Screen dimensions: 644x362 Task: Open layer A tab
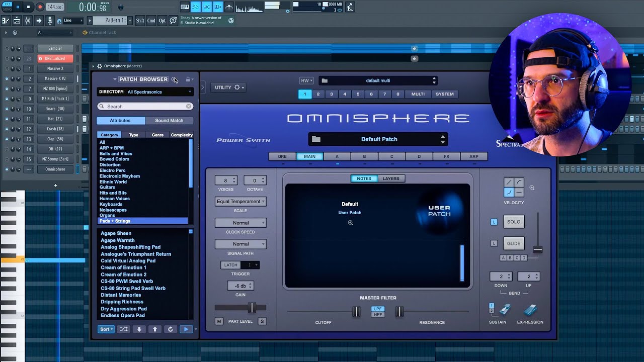click(x=337, y=156)
